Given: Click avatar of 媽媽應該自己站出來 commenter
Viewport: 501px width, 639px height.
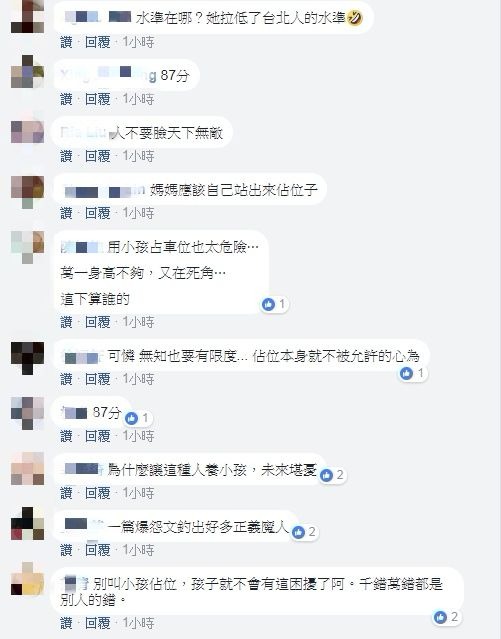Looking at the screenshot, I should pyautogui.click(x=27, y=192).
